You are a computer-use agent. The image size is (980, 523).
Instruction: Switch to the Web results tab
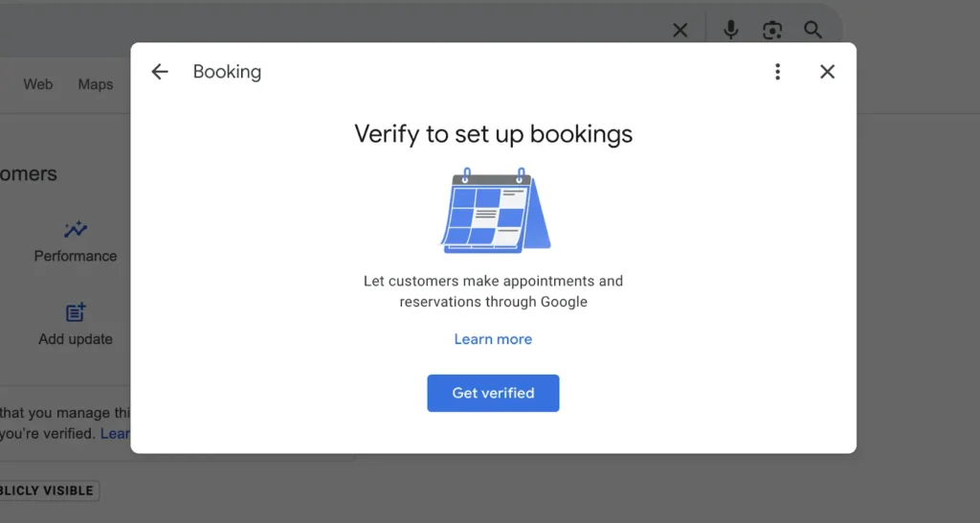click(x=38, y=84)
